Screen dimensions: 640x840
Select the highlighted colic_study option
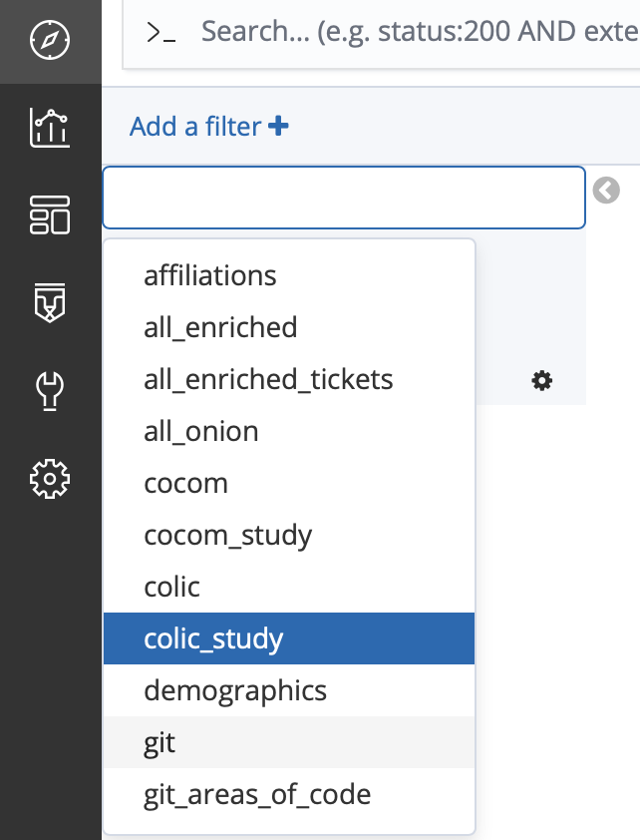289,638
